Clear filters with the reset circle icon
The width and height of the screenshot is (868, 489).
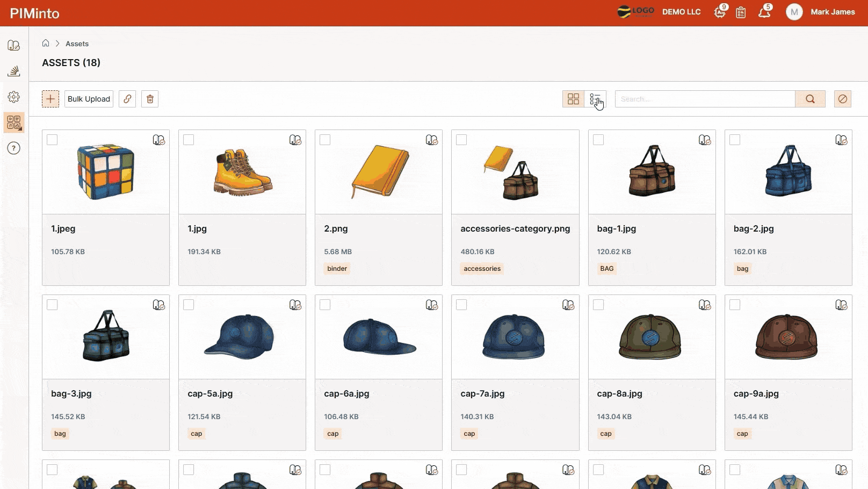842,99
